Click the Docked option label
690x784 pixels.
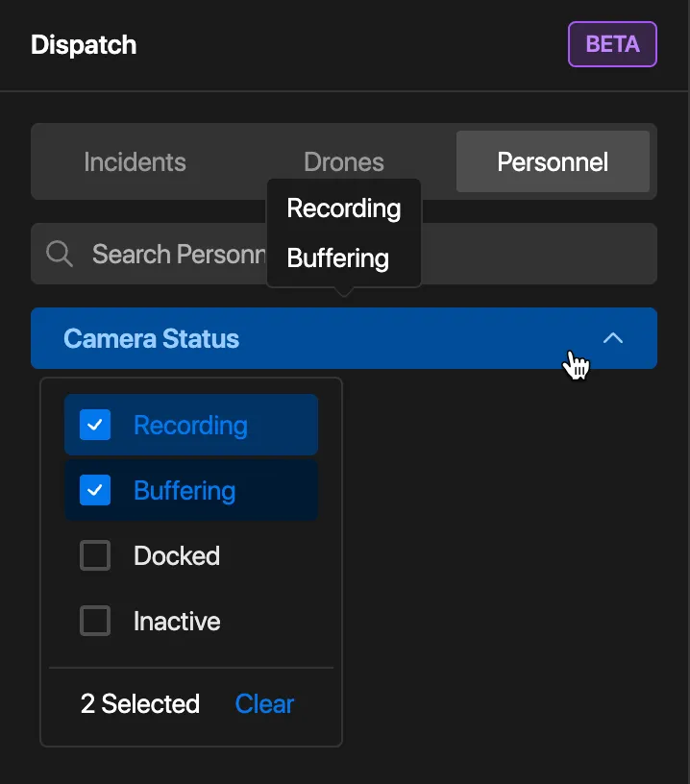pos(177,555)
